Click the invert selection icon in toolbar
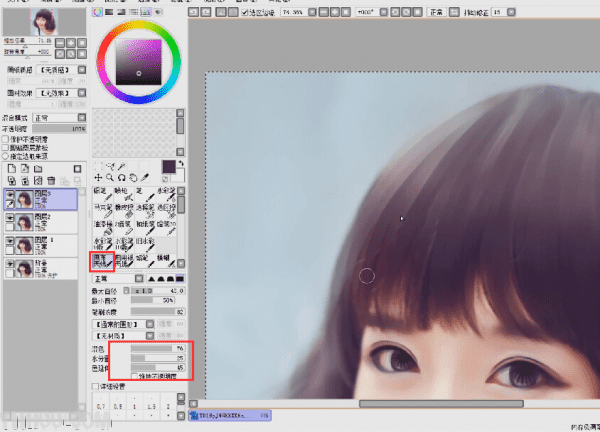Image resolution: width=600 pixels, height=432 pixels. 233,12
